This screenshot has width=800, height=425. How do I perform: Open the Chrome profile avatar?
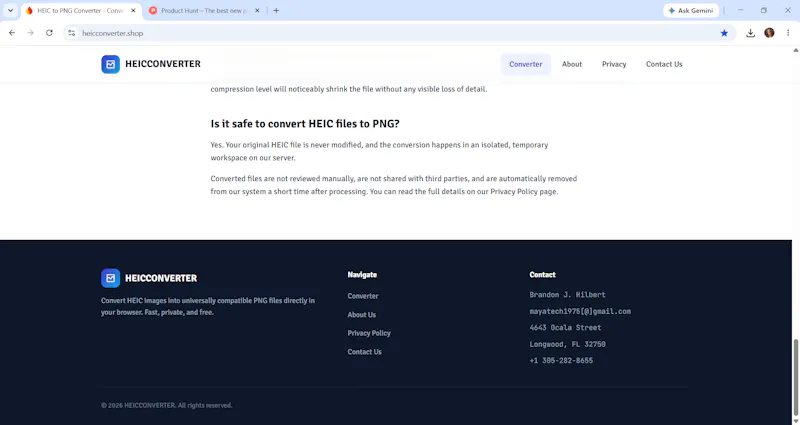point(769,33)
